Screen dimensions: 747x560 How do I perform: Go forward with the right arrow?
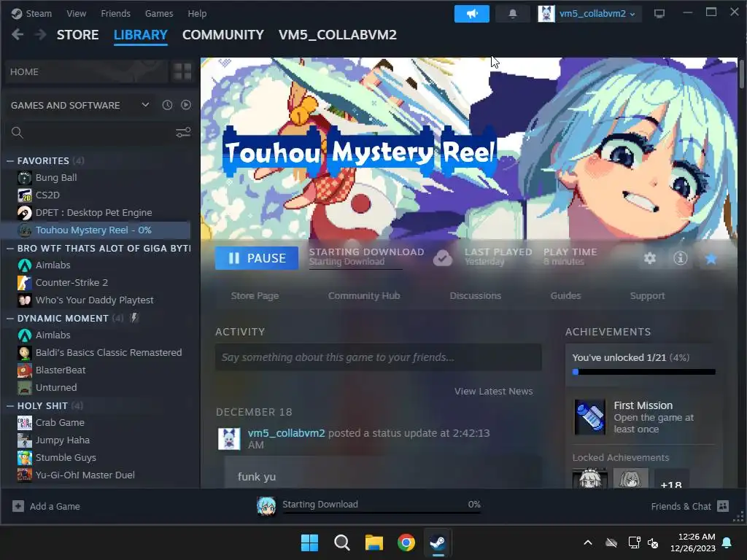pyautogui.click(x=41, y=34)
